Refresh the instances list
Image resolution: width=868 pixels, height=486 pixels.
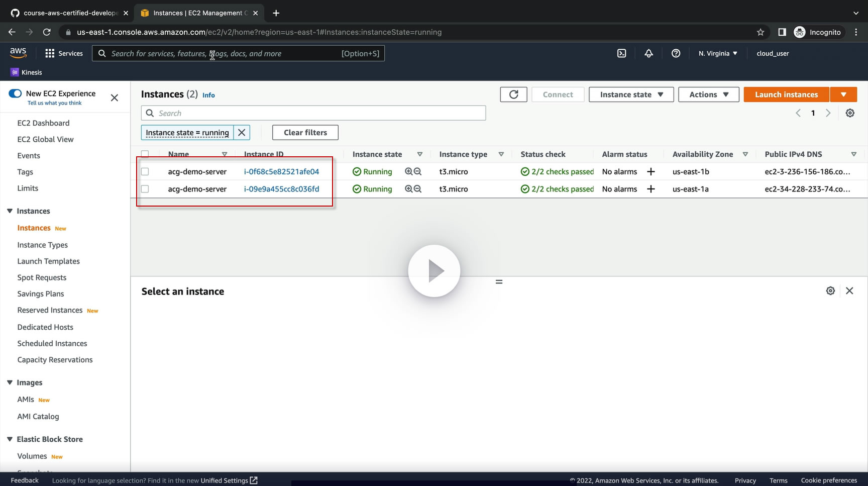(x=513, y=94)
